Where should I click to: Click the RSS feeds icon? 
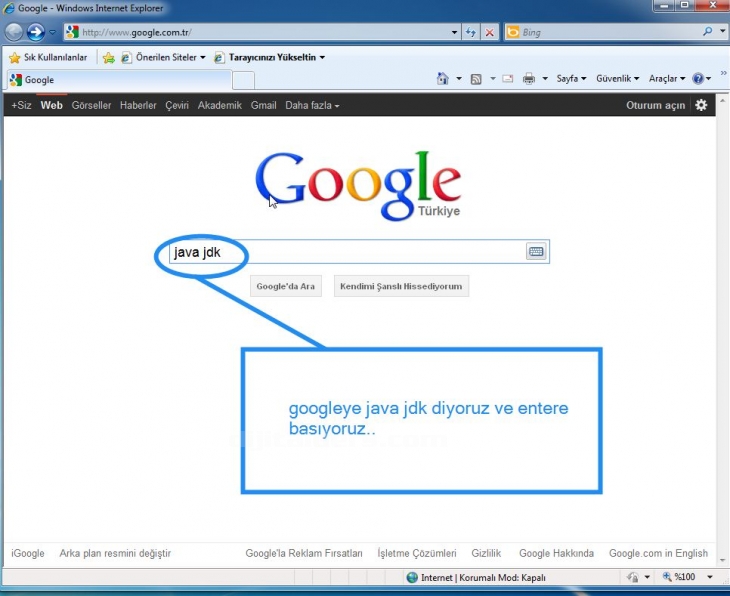coord(476,79)
